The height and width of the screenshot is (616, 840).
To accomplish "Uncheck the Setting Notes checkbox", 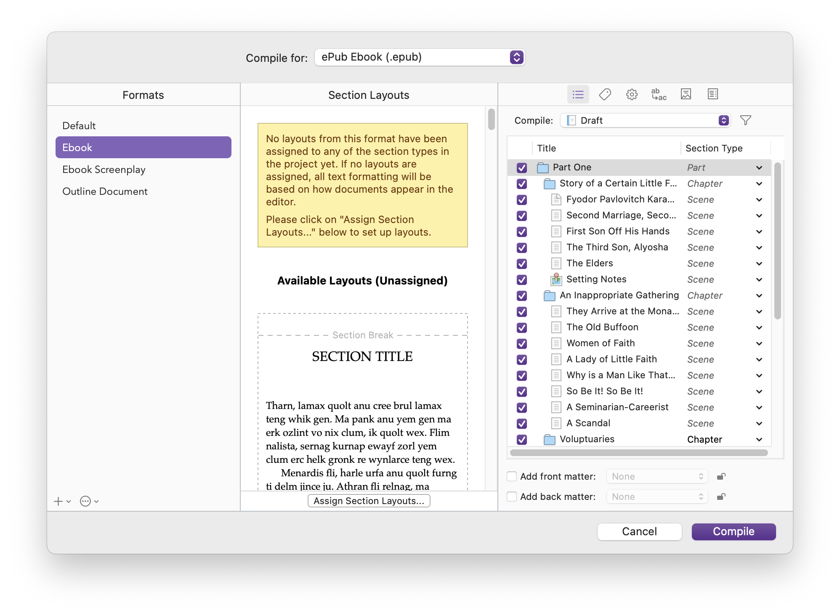I will click(x=522, y=279).
